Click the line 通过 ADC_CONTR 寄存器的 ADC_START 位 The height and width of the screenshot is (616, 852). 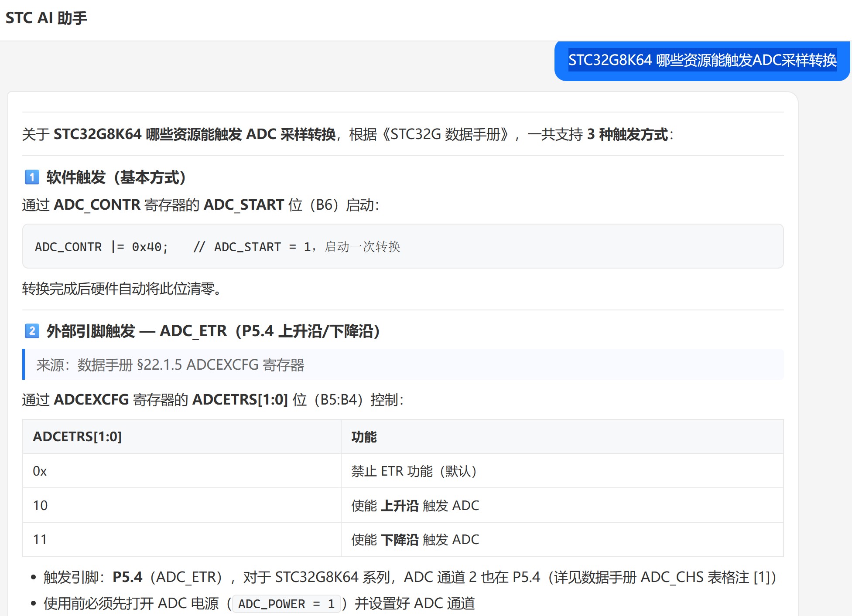point(201,205)
